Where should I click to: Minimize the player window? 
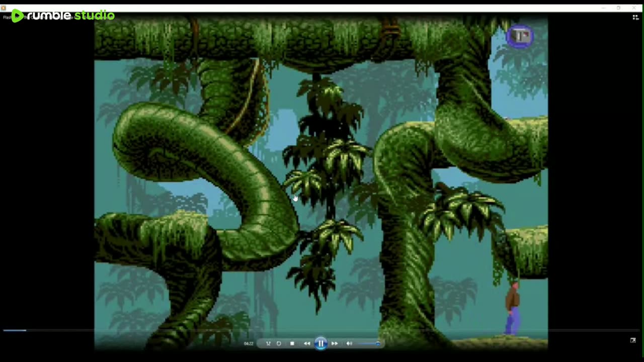[x=603, y=8]
